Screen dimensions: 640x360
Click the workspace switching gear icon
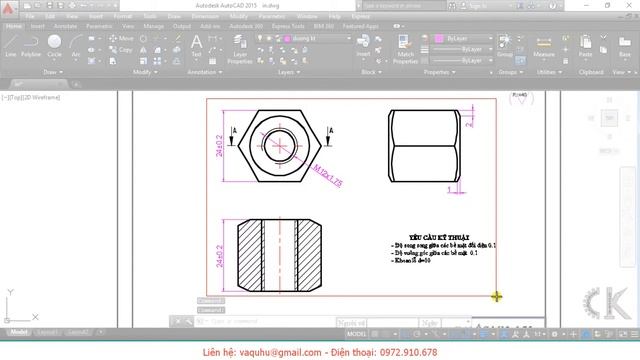point(554,334)
